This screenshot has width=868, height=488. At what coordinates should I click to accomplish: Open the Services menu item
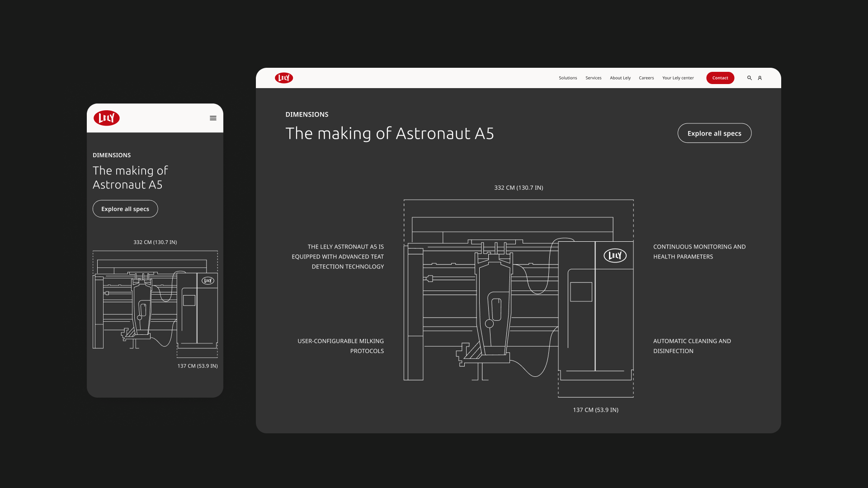point(593,78)
